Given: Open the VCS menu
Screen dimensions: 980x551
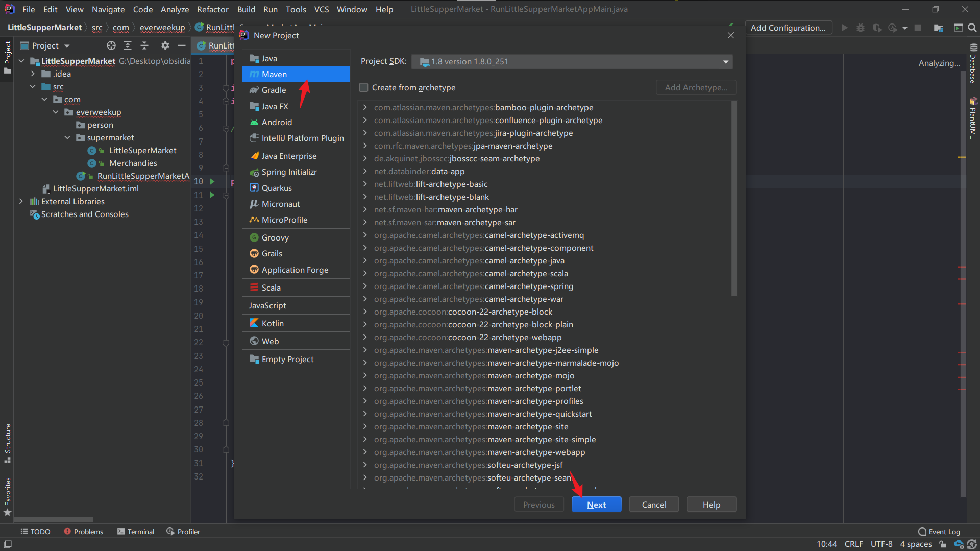Looking at the screenshot, I should pos(322,9).
